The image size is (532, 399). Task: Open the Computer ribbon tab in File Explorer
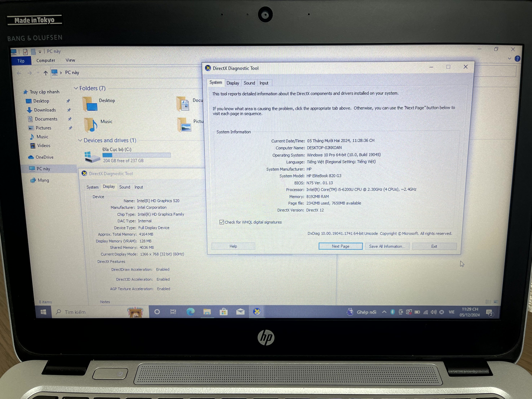point(46,60)
